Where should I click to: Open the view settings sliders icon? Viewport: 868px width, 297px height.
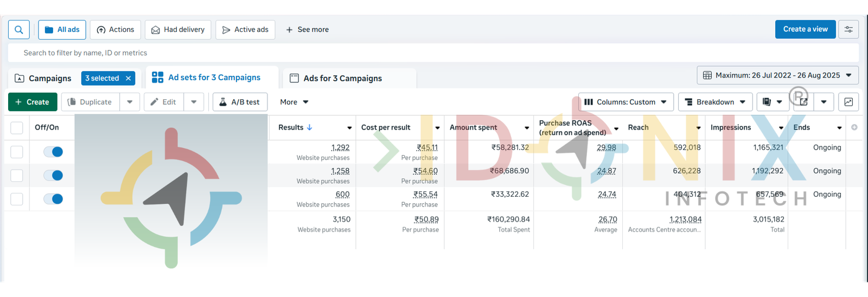[848, 29]
